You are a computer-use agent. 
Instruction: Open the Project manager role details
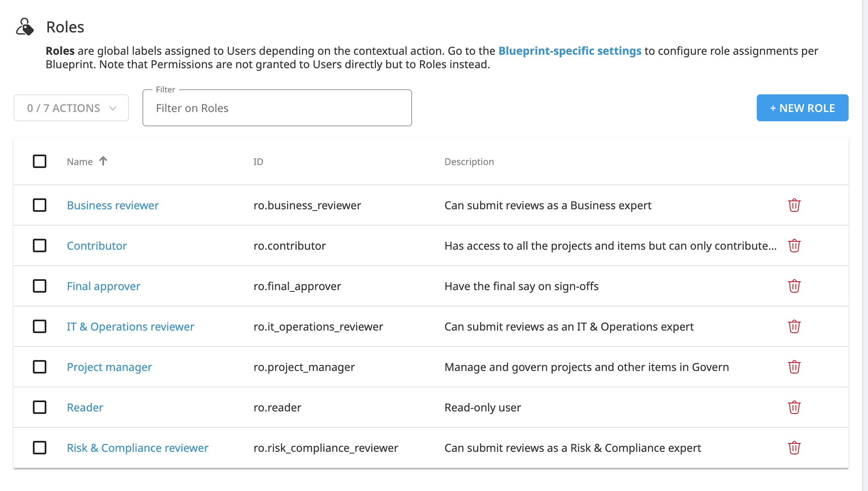point(109,367)
